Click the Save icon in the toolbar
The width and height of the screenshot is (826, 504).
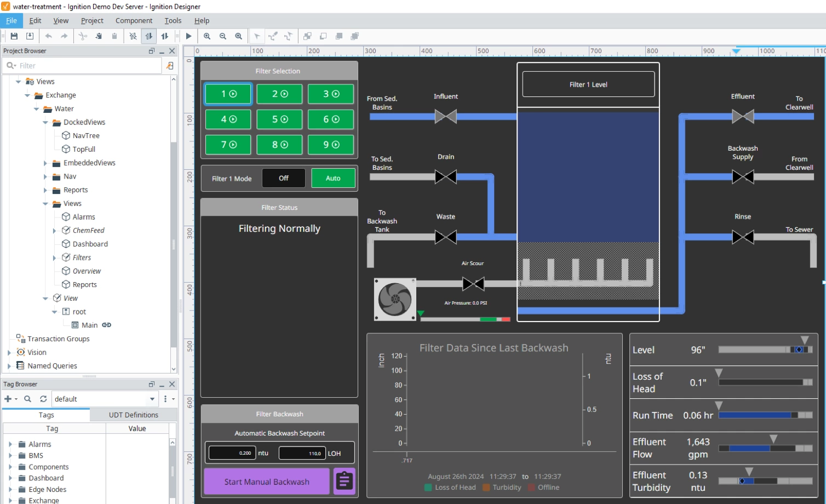pos(14,36)
